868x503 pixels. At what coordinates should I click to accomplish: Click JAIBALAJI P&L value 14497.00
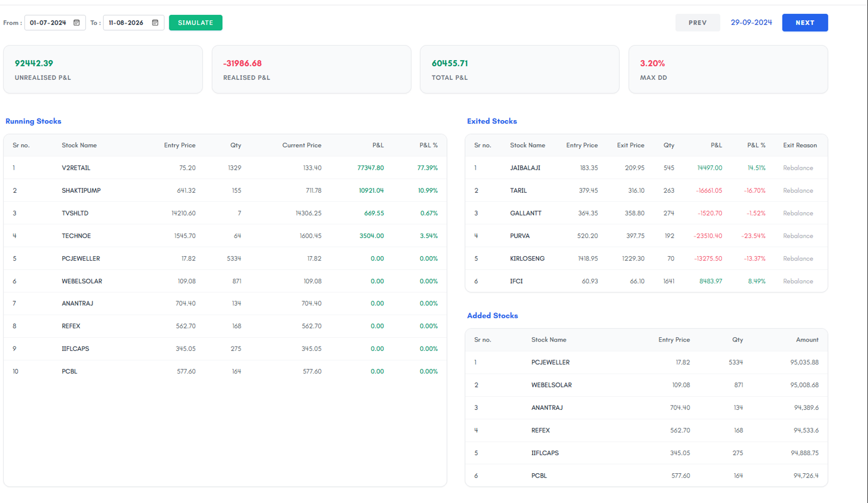[709, 168]
